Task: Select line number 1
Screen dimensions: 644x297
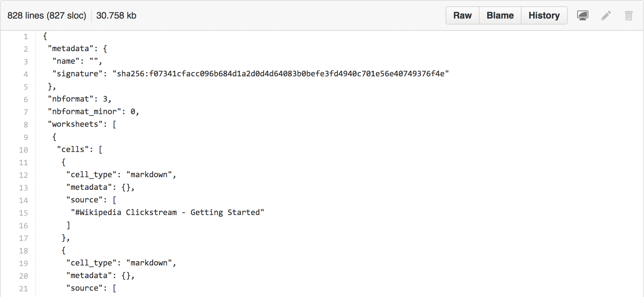Action: (x=26, y=36)
